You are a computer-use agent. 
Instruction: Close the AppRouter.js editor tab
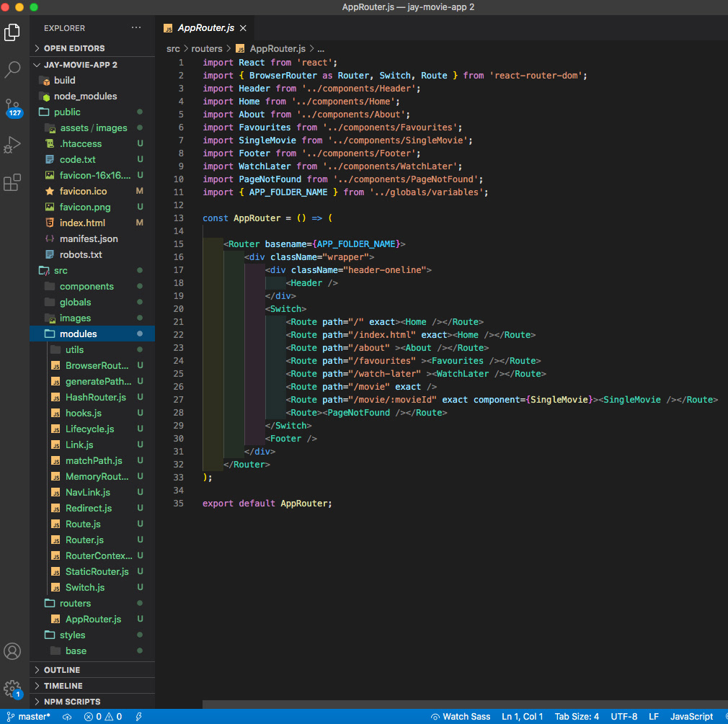(x=243, y=28)
